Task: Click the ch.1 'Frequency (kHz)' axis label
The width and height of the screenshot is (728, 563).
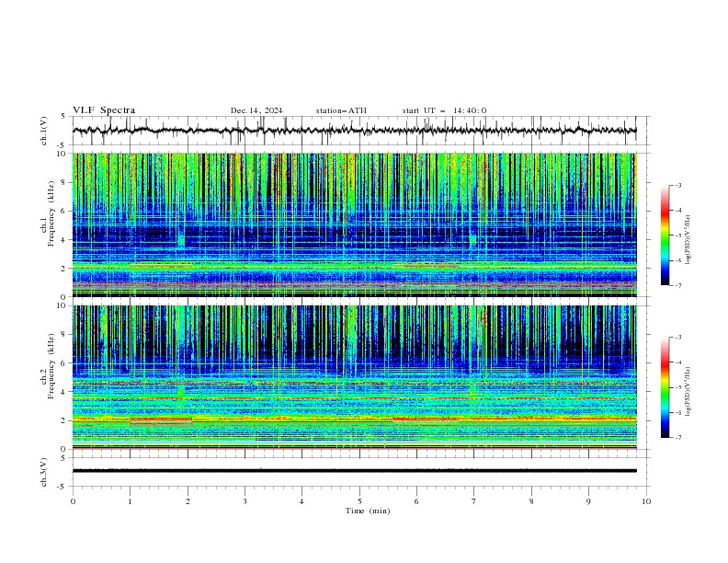Action: (51, 214)
